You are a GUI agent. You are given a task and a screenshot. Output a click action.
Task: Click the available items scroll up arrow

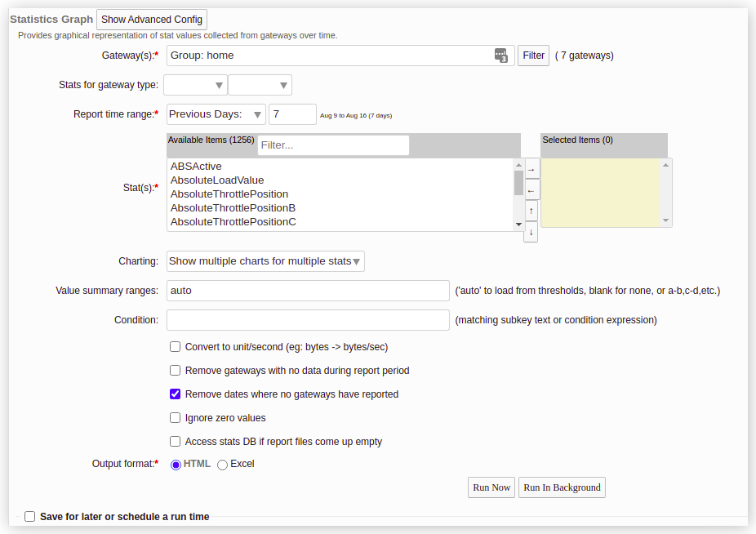coord(518,166)
